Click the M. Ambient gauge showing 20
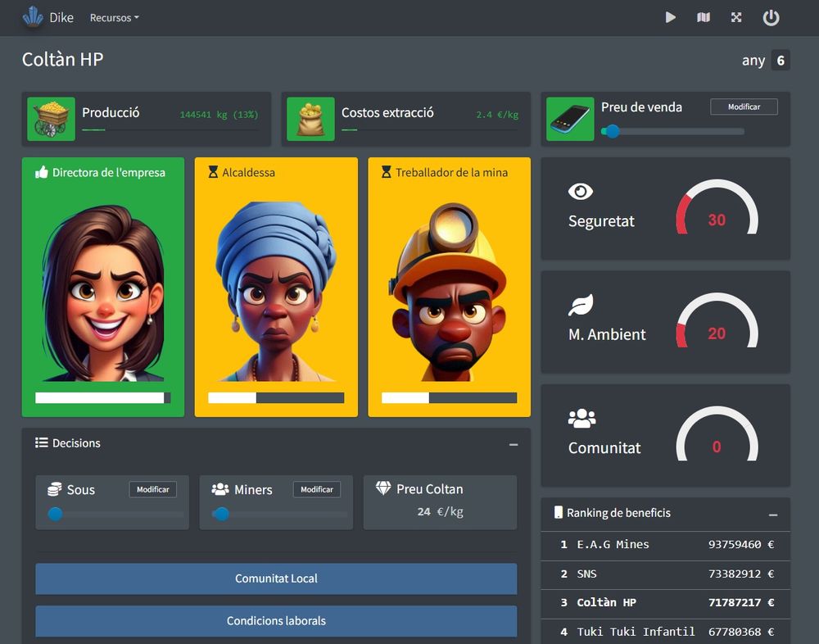The width and height of the screenshot is (819, 644). (x=717, y=321)
